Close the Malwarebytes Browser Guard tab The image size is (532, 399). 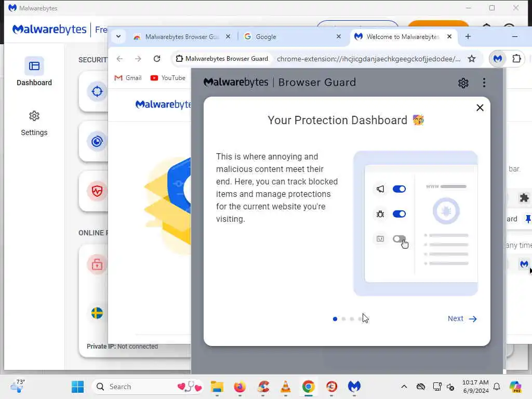[x=228, y=36]
